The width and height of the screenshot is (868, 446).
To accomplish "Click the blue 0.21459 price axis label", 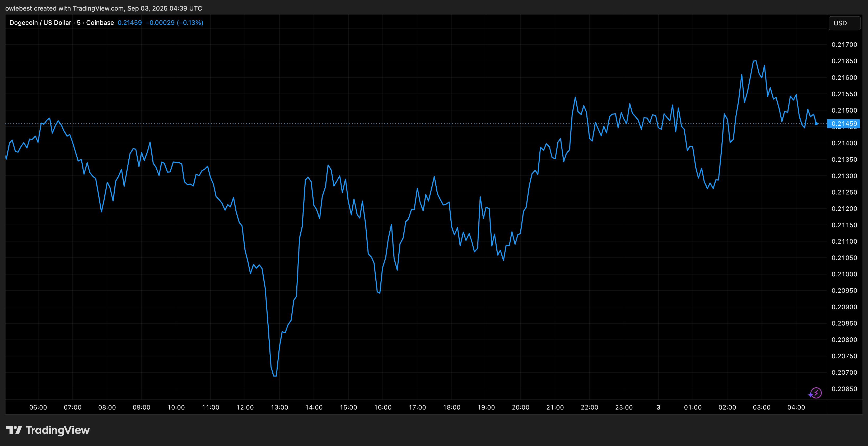I will pos(844,124).
